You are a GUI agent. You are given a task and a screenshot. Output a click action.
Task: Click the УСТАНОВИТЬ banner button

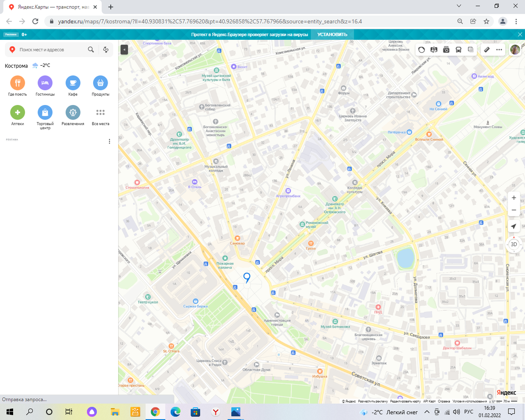(332, 35)
